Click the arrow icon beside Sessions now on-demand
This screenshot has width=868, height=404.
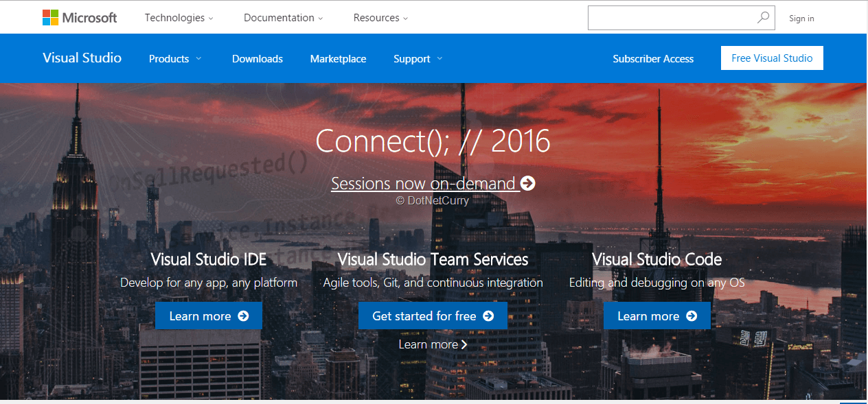point(528,183)
